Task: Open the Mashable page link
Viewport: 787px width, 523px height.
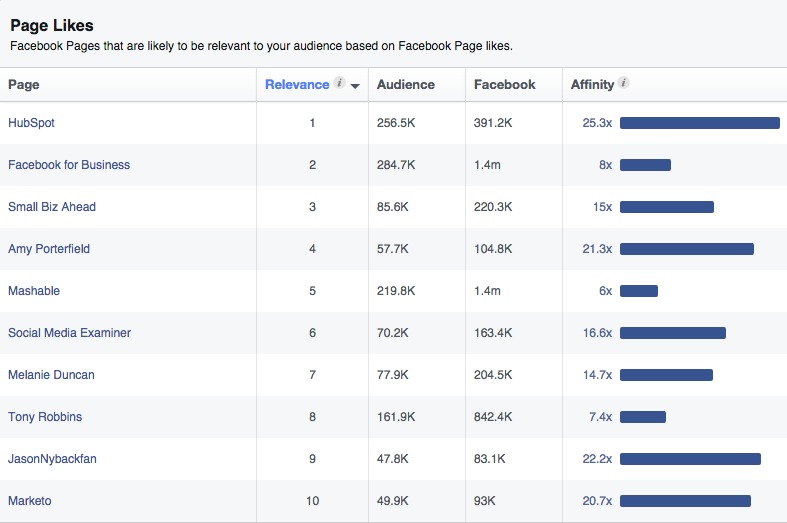Action: 34,291
